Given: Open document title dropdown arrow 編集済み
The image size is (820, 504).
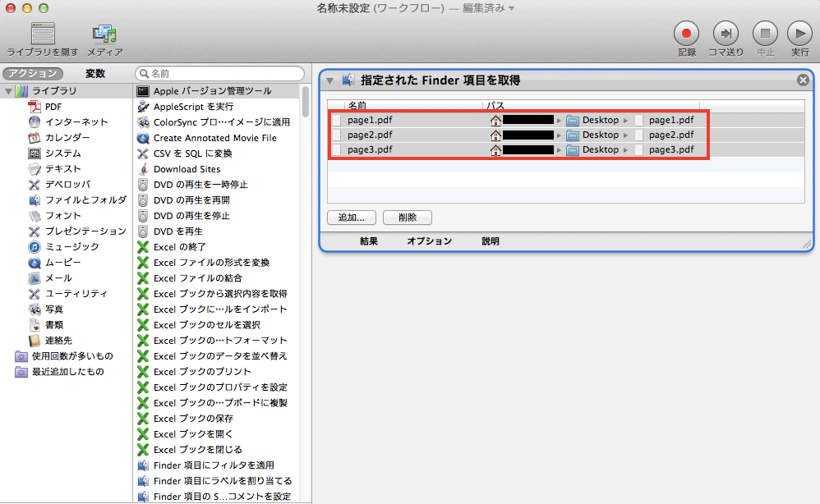Looking at the screenshot, I should click(511, 8).
